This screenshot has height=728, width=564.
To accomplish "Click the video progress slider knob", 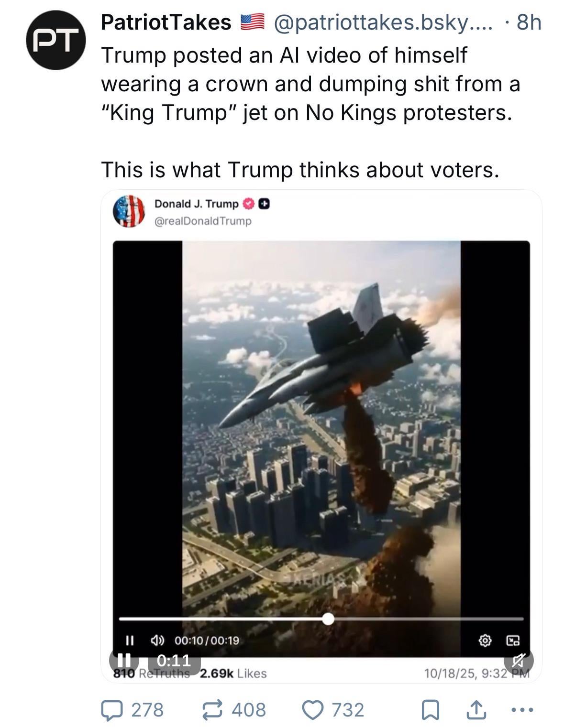I will point(328,619).
